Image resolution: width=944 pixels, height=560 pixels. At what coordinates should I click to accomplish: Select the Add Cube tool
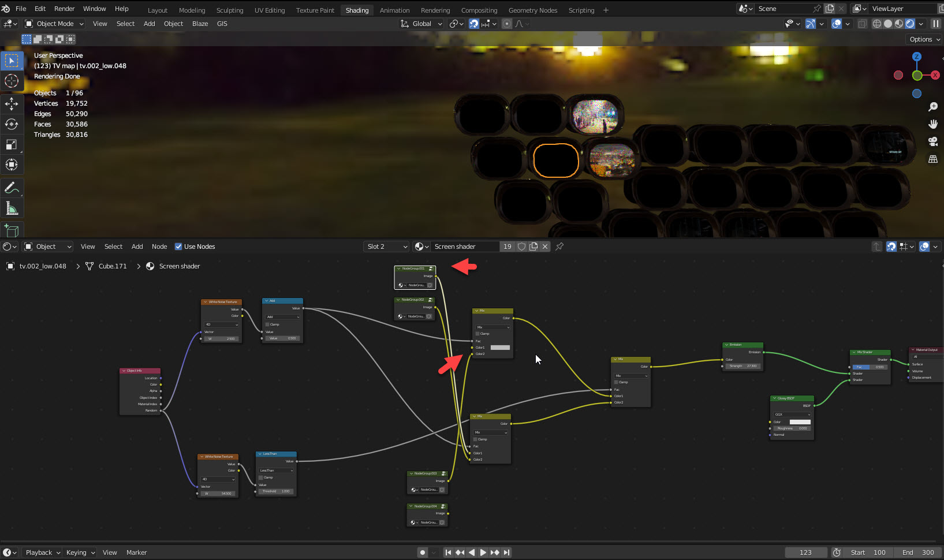(12, 230)
